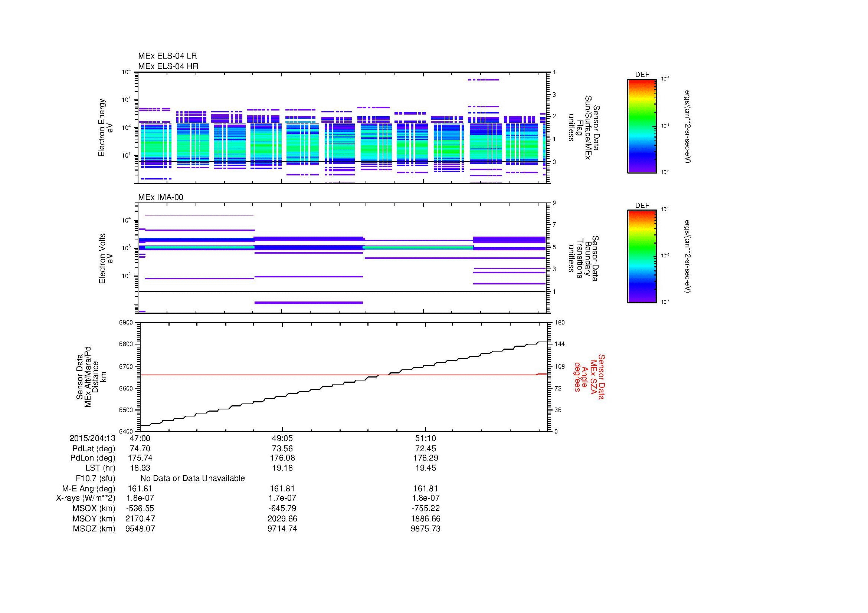Click the PdLat value '73.56'
The height and width of the screenshot is (613, 868).
pos(282,449)
